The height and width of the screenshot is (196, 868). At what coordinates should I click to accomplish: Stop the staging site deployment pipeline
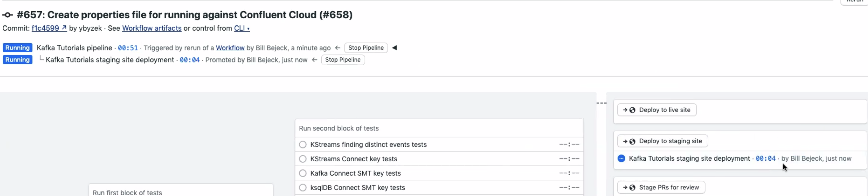pyautogui.click(x=343, y=60)
